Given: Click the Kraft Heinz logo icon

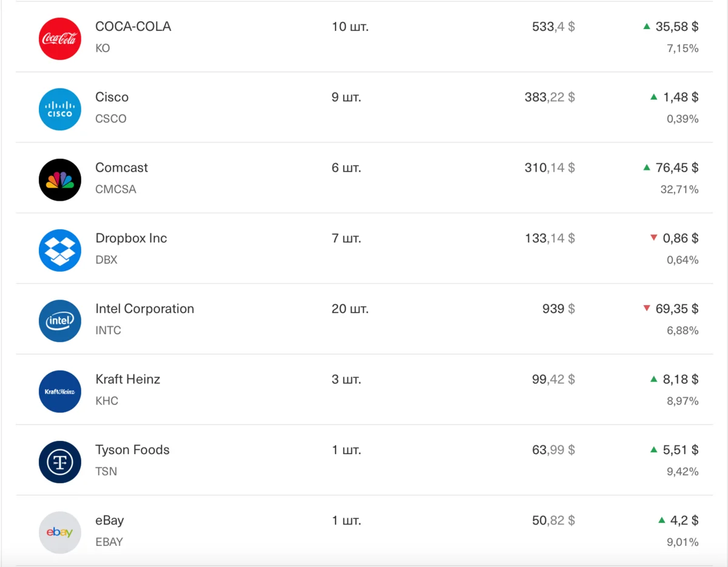Looking at the screenshot, I should 59,391.
